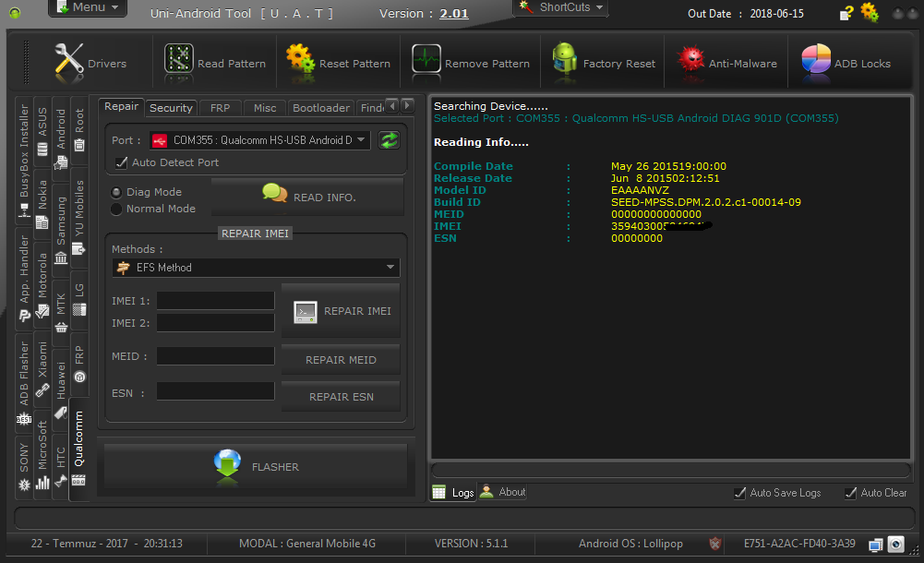Switch to the Logs tab
This screenshot has height=563, width=924.
point(454,492)
